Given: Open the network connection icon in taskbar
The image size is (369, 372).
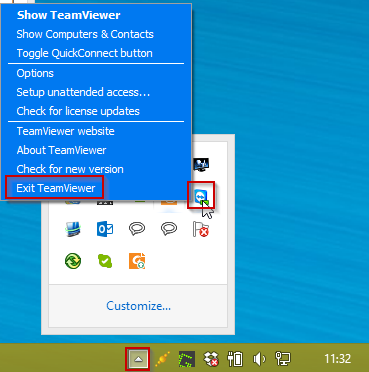Looking at the screenshot, I should tap(282, 359).
